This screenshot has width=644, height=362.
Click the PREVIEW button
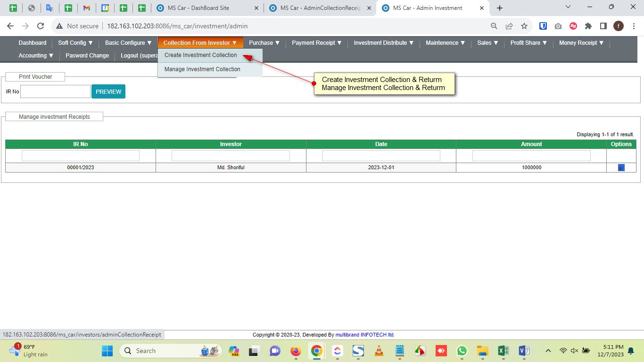(x=108, y=92)
